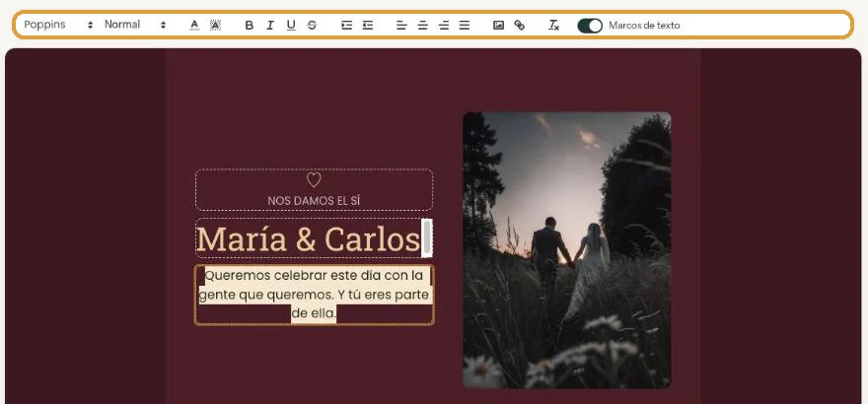Image resolution: width=868 pixels, height=404 pixels.
Task: Open the Normal text size dropdown
Action: pos(135,25)
